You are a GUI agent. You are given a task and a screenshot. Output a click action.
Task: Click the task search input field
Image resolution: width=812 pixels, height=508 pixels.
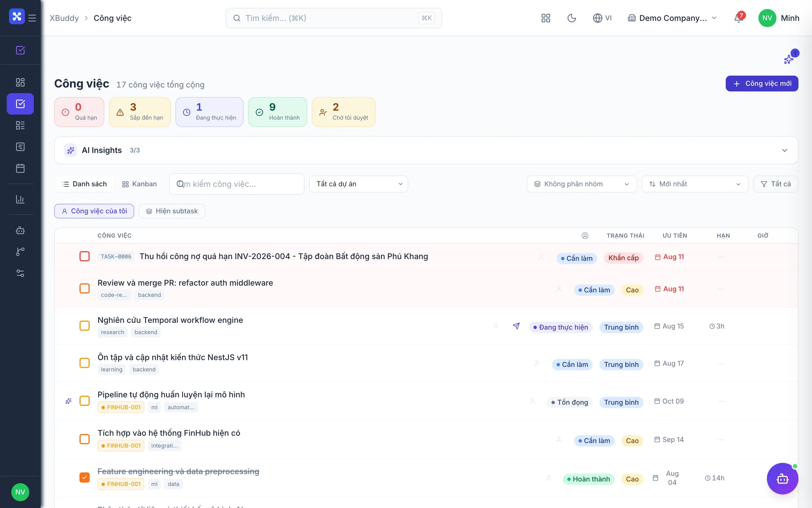click(x=237, y=184)
